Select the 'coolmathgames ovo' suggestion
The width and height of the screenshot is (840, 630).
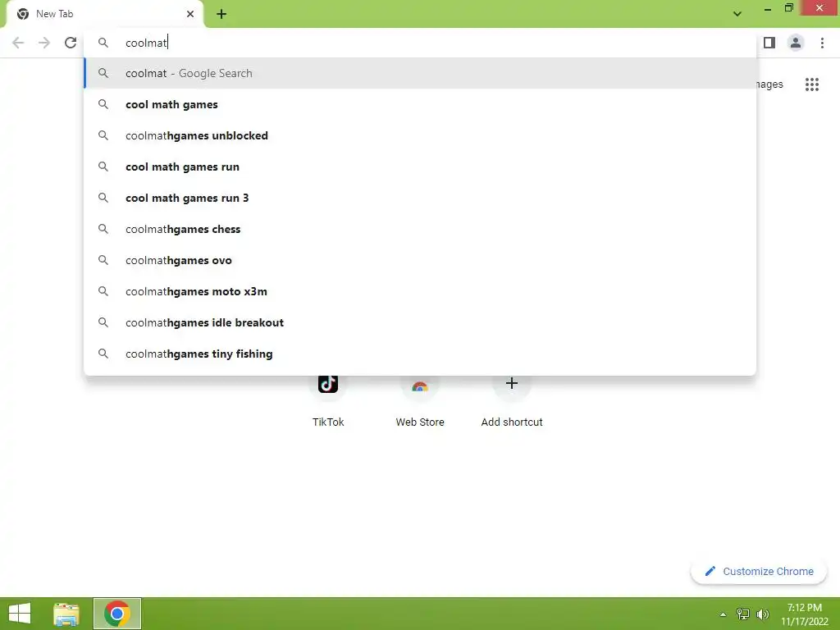pos(420,260)
